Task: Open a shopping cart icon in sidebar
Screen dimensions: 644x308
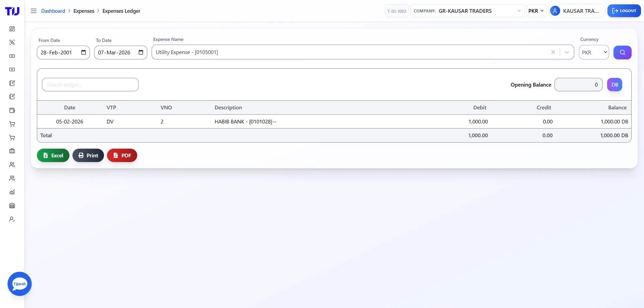Action: [x=12, y=124]
